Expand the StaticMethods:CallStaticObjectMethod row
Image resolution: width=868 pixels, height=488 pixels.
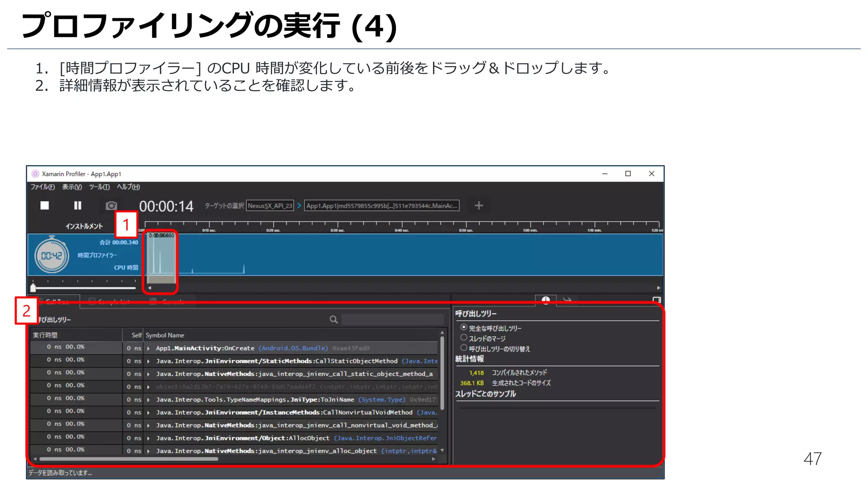(148, 361)
